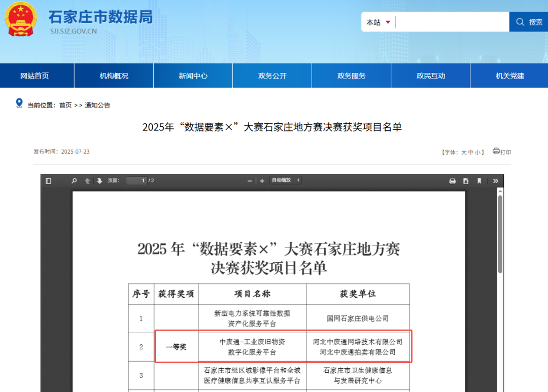
Task: Open the 政务服务 navigation tab
Action: pyautogui.click(x=351, y=76)
